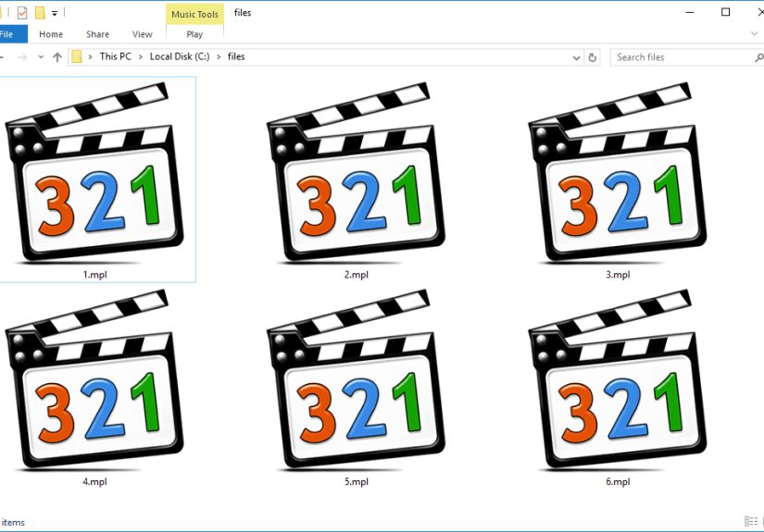Open the Customize Quick Access Toolbar dropdown
Image resolution: width=764 pixels, height=532 pixels.
(x=55, y=14)
